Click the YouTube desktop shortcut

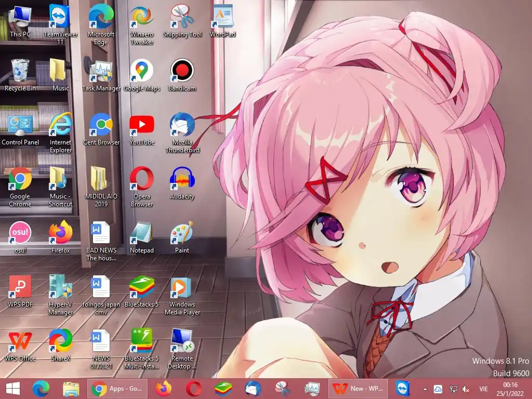pos(141,129)
